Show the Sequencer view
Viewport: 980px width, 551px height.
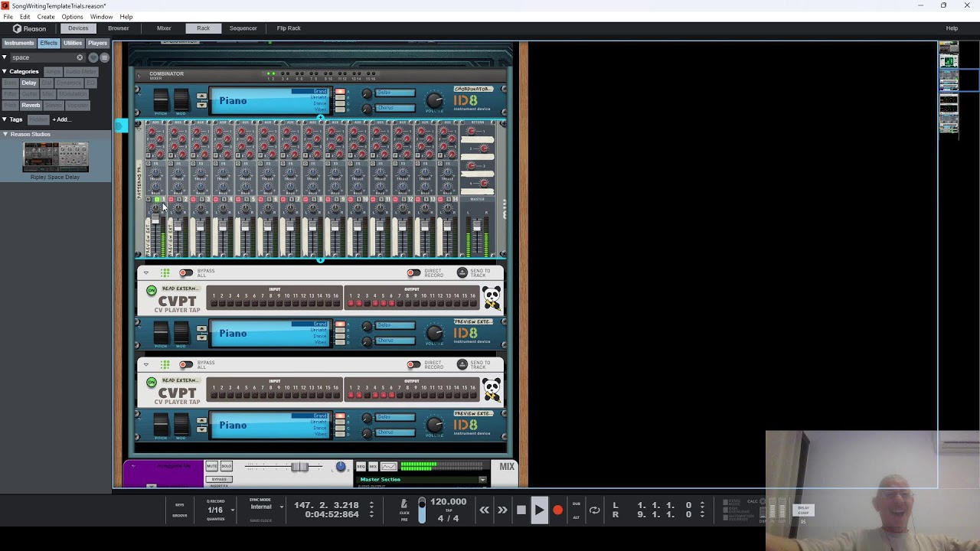[243, 28]
